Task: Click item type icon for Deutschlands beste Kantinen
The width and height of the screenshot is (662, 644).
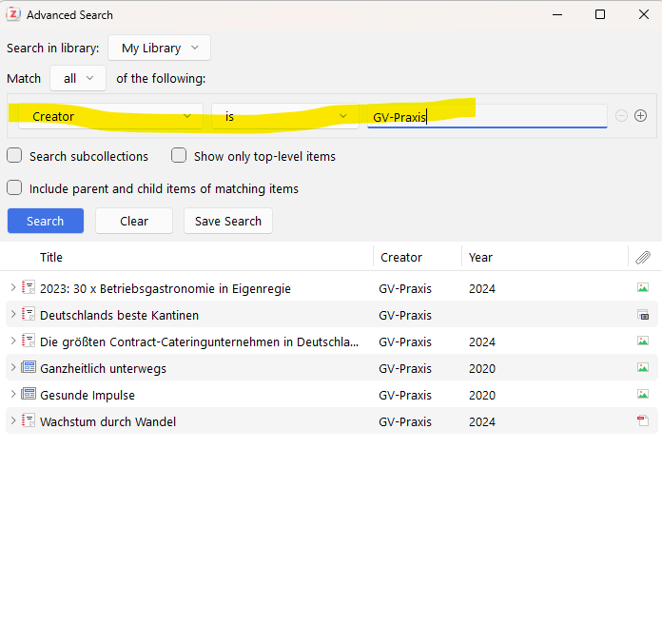Action: 29,315
